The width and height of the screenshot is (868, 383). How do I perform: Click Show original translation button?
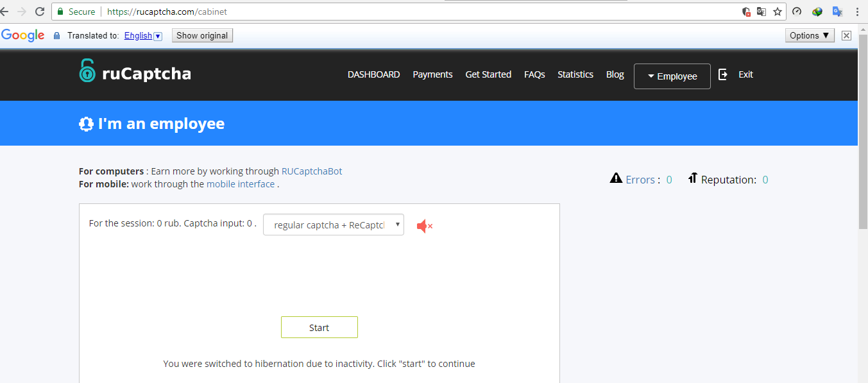202,36
